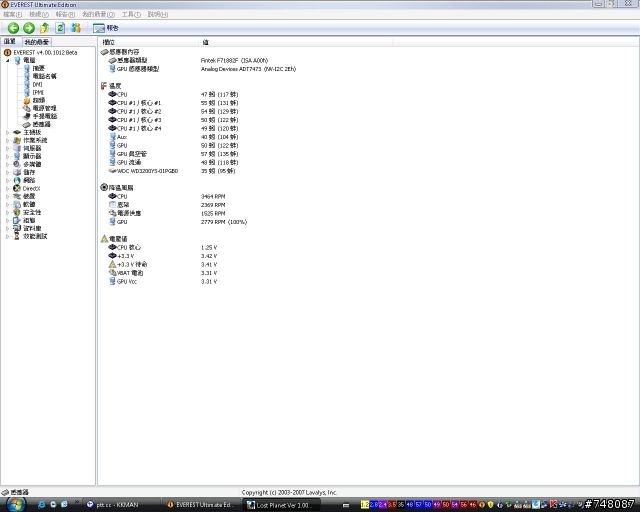Select the CPU #1 / Core #1 temperature row
Viewport: 640px width, 512px height.
(x=173, y=103)
